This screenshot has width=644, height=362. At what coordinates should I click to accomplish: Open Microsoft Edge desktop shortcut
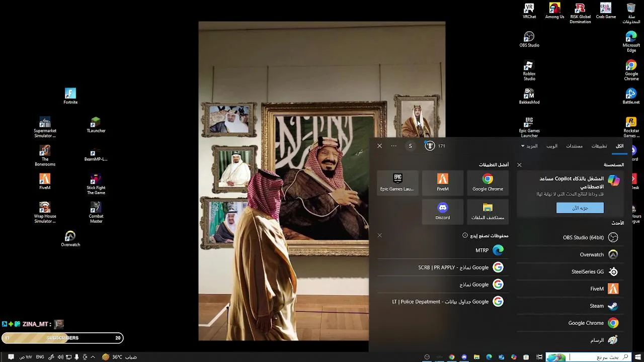(x=631, y=42)
